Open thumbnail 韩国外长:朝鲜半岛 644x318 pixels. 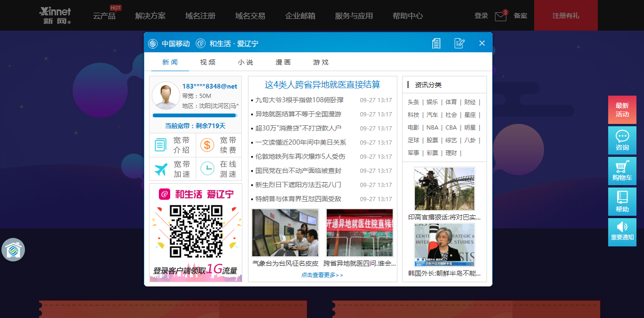(x=445, y=245)
